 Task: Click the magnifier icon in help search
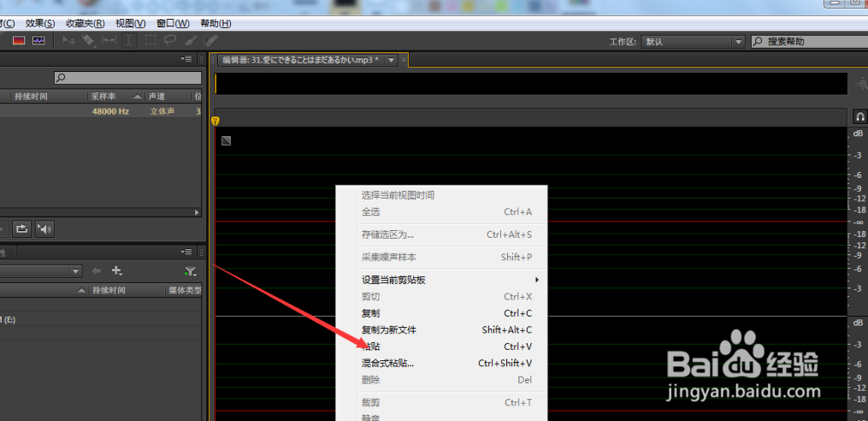point(758,42)
